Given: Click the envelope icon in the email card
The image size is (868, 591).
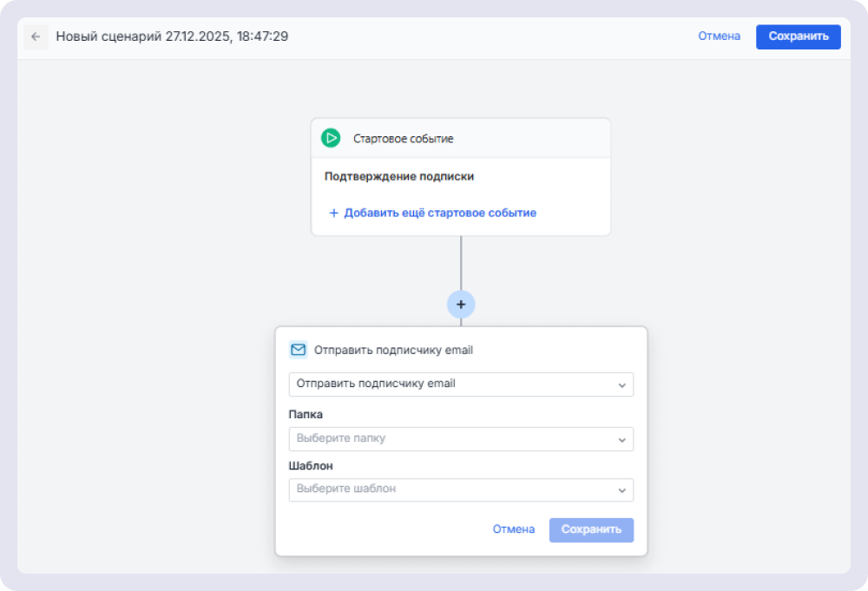Looking at the screenshot, I should [x=298, y=350].
